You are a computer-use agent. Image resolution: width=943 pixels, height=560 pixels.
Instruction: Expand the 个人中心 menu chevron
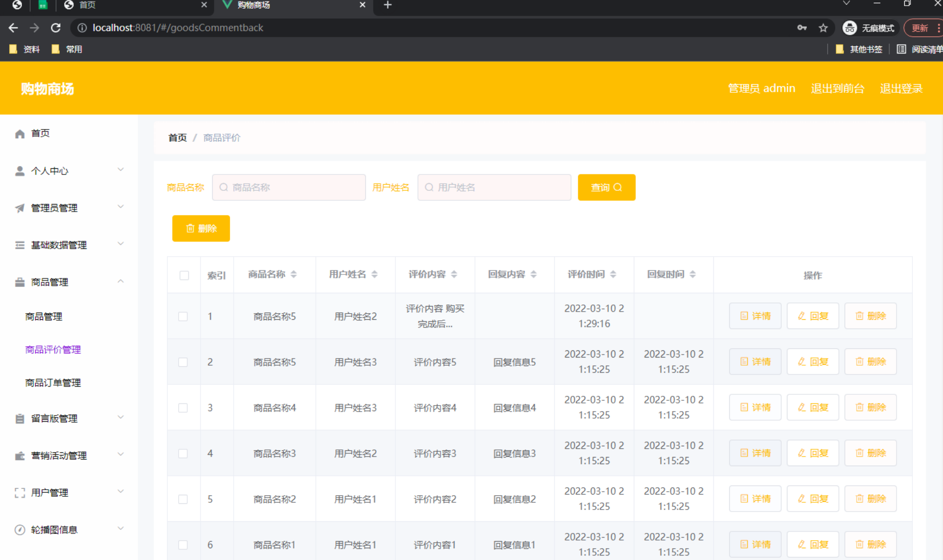tap(121, 170)
